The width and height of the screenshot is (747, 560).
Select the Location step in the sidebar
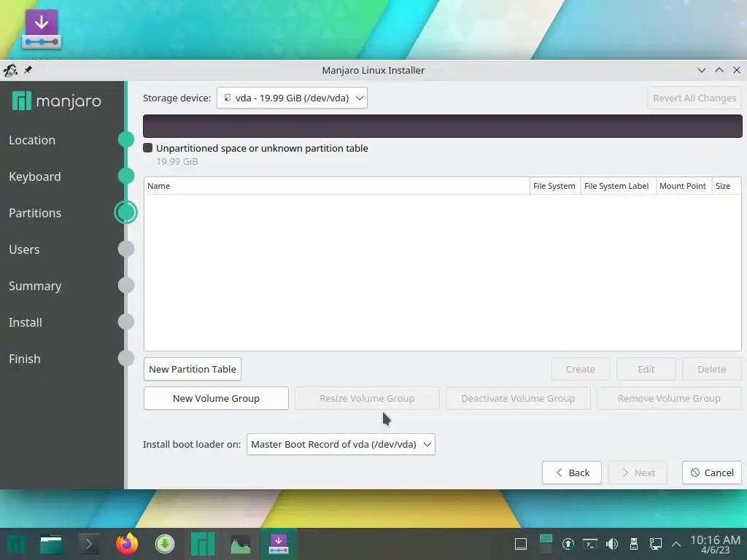(x=32, y=140)
